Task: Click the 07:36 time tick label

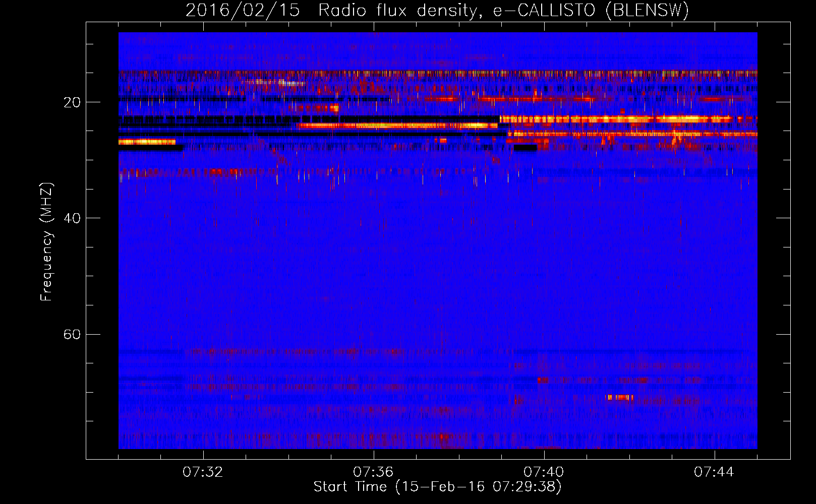Action: [x=373, y=472]
